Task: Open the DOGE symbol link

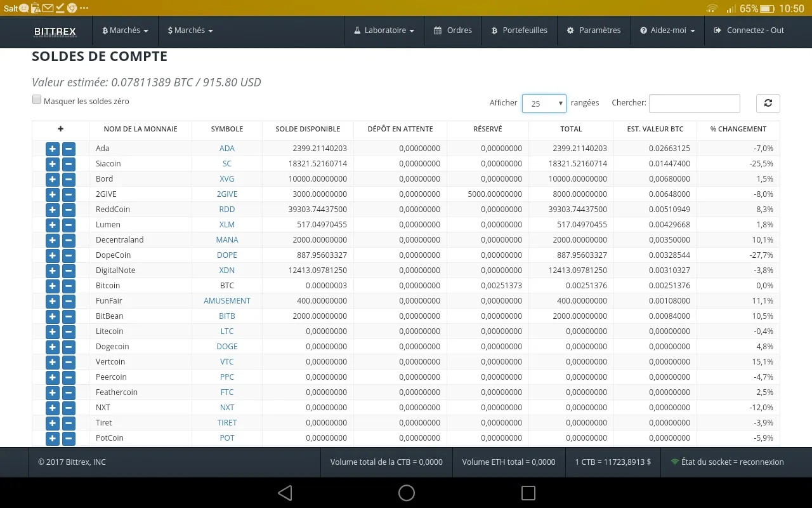Action: (227, 347)
